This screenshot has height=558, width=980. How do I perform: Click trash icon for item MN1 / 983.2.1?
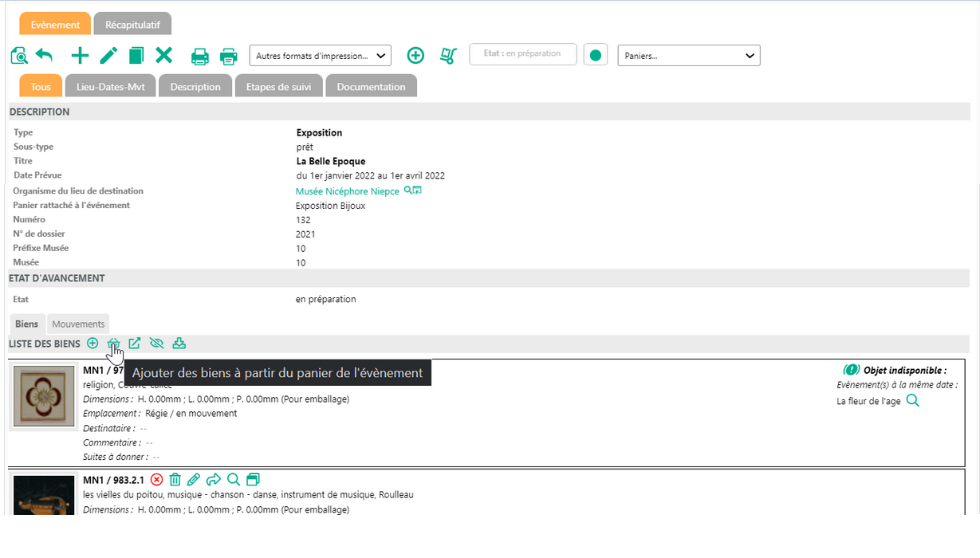[175, 480]
